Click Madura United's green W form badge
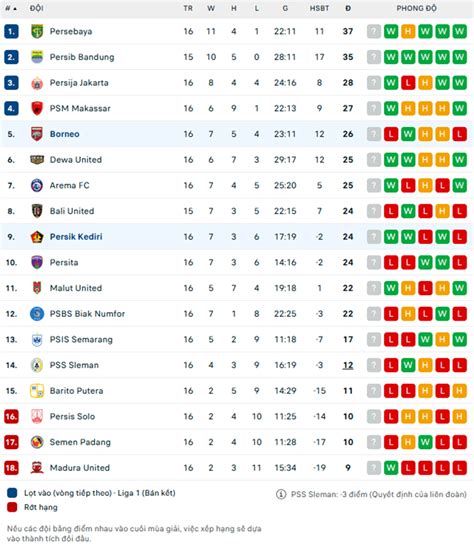 pyautogui.click(x=391, y=468)
